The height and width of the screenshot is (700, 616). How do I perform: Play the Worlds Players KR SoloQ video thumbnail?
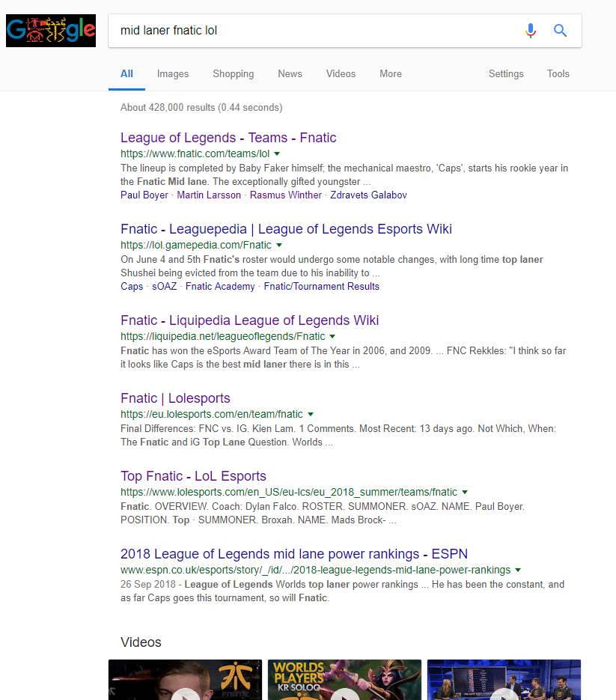click(x=344, y=680)
